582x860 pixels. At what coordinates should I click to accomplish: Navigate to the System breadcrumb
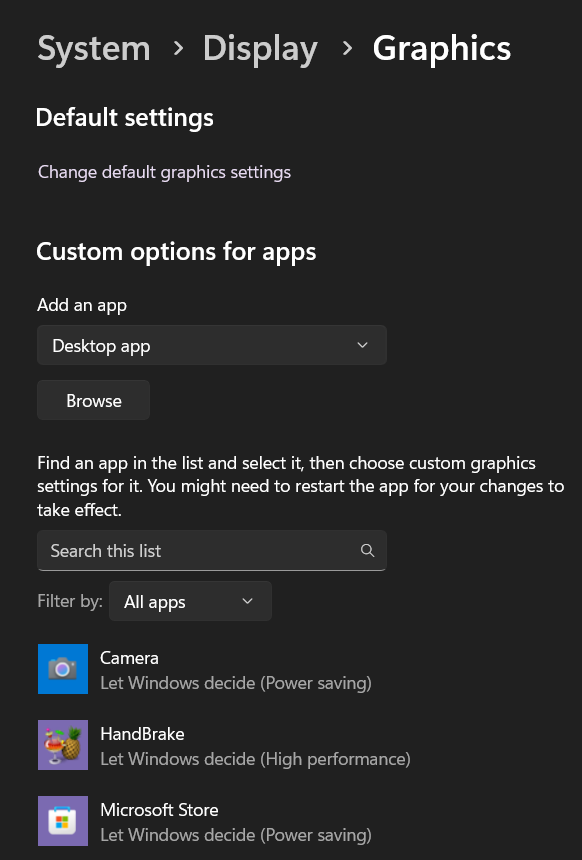pyautogui.click(x=93, y=47)
